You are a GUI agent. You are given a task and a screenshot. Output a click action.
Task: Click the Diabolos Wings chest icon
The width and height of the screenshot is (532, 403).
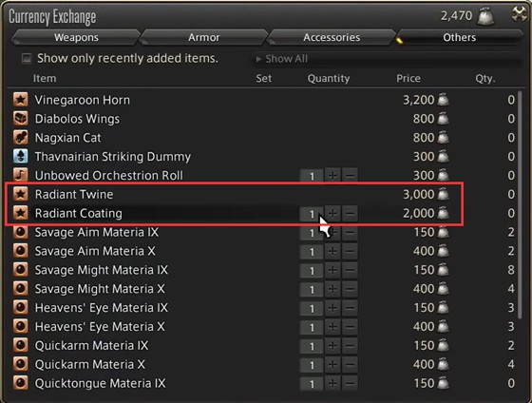pos(21,119)
